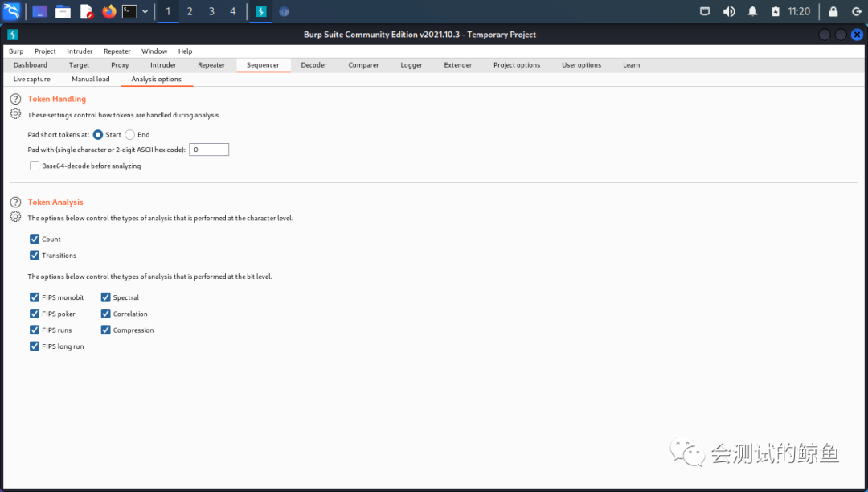
Task: Switch to the Target tab
Action: click(x=79, y=65)
